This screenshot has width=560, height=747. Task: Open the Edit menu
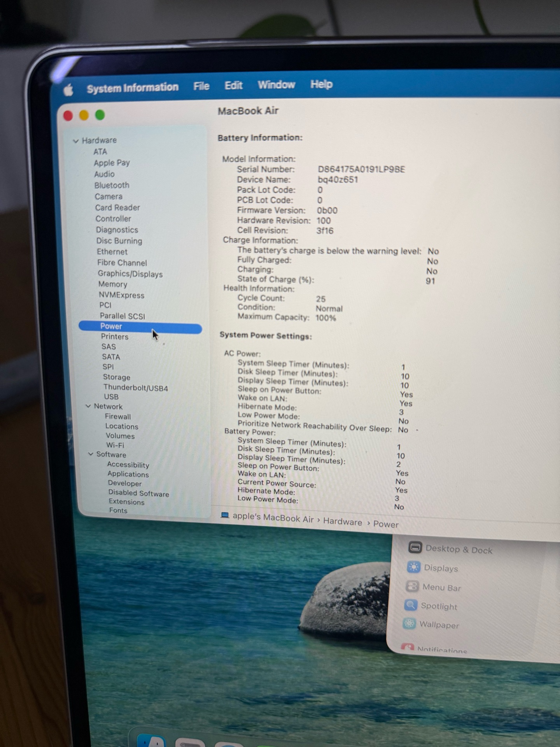[x=233, y=85]
